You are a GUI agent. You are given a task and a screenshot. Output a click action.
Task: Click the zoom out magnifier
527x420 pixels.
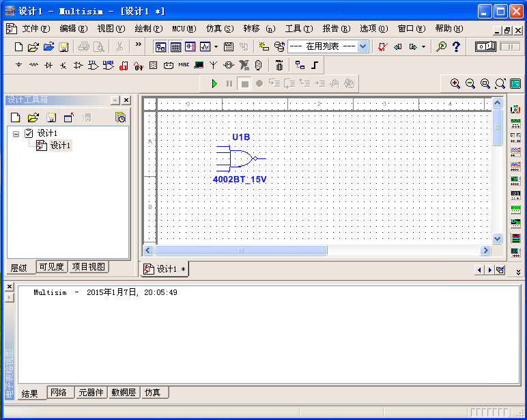(470, 83)
